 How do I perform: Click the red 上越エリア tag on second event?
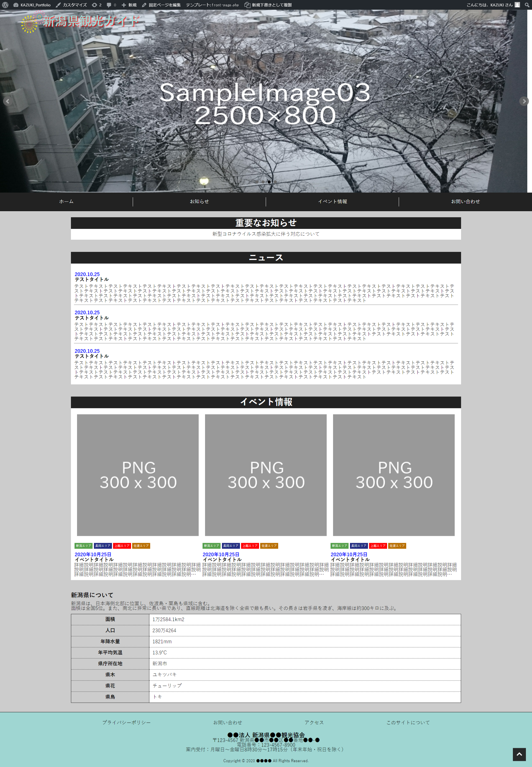click(250, 546)
